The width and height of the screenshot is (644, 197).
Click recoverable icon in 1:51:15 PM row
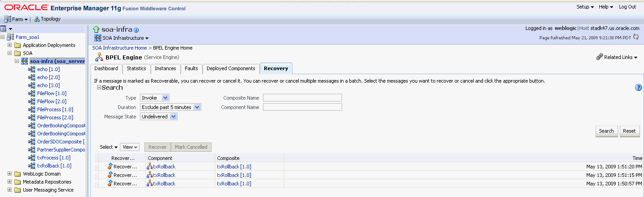point(110,175)
